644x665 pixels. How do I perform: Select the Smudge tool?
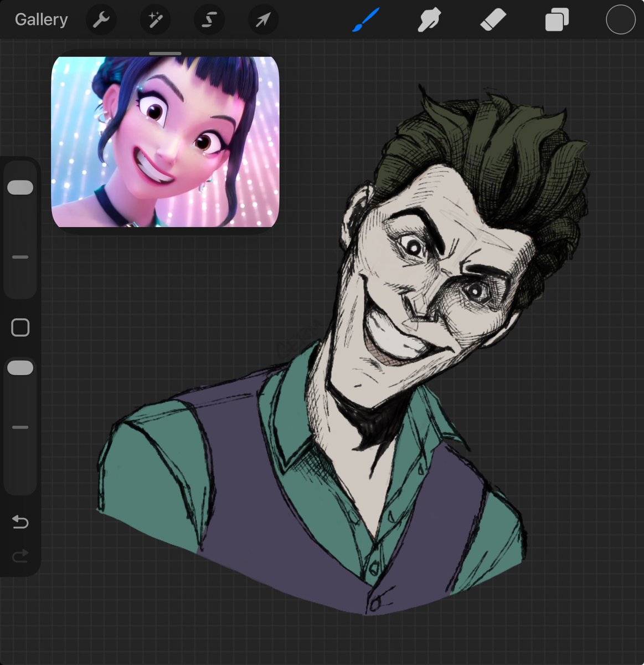click(x=429, y=21)
